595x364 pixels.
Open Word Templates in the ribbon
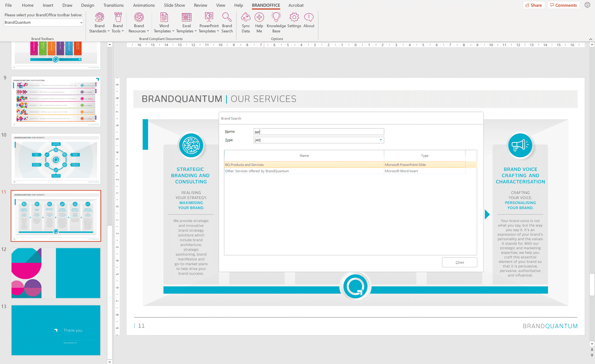click(164, 17)
